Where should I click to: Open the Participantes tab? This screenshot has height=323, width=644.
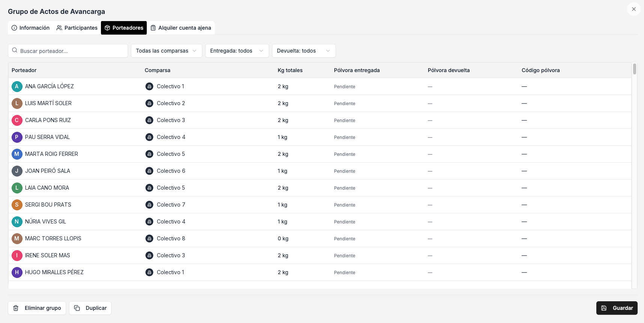(x=77, y=28)
